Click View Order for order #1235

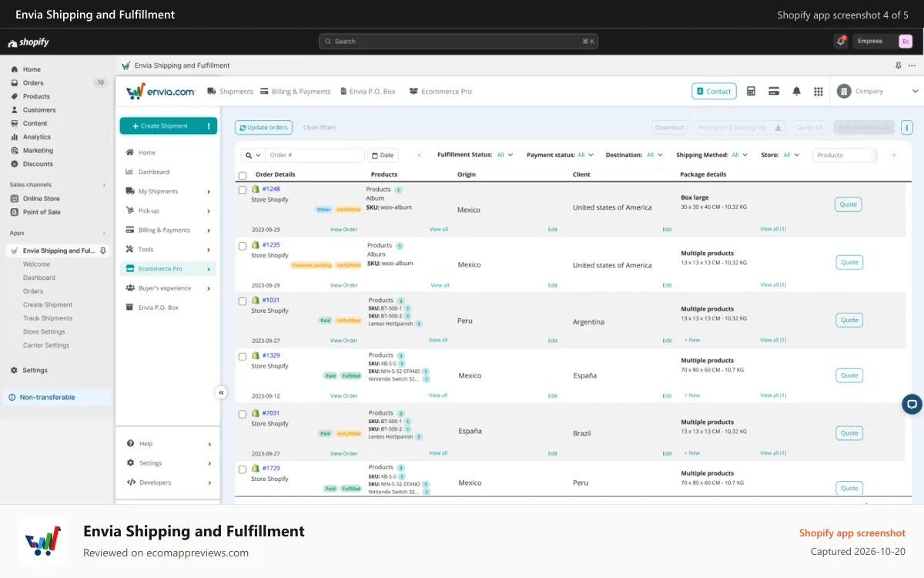[x=344, y=285]
